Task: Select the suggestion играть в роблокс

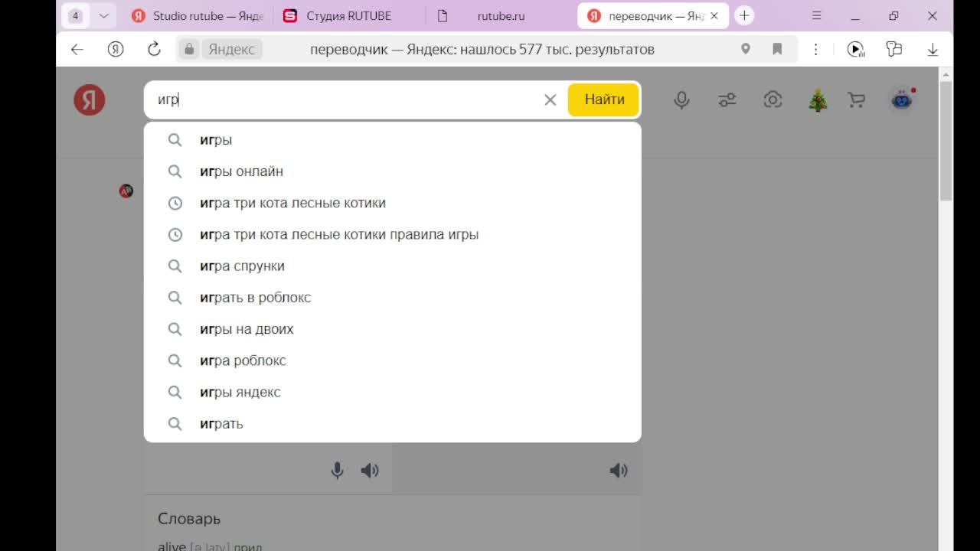Action: pos(392,297)
